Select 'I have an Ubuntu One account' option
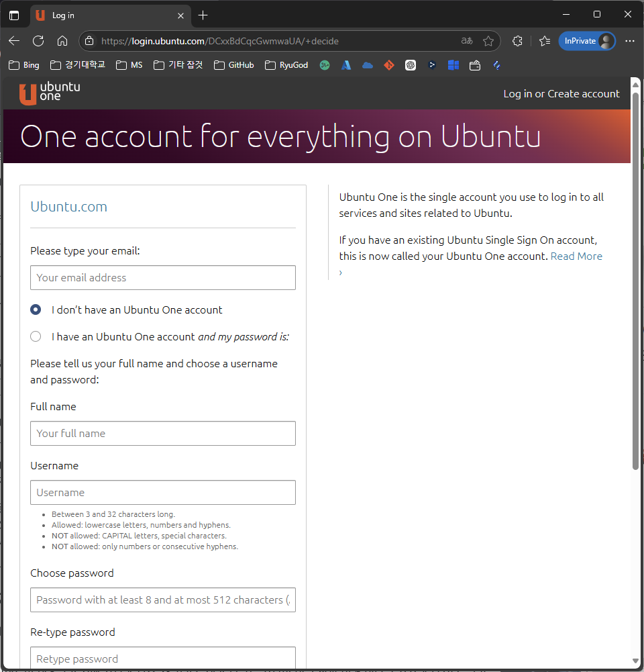Image resolution: width=644 pixels, height=672 pixels. (36, 336)
